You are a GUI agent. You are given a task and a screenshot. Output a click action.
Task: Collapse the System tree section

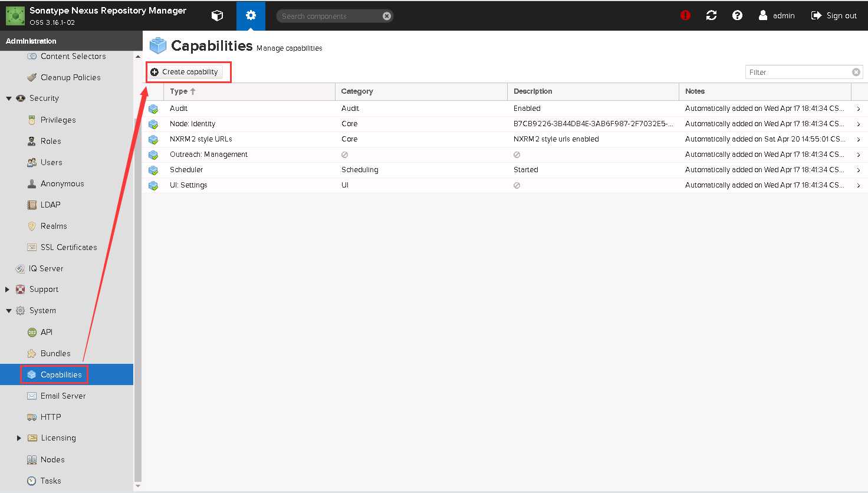(9, 311)
